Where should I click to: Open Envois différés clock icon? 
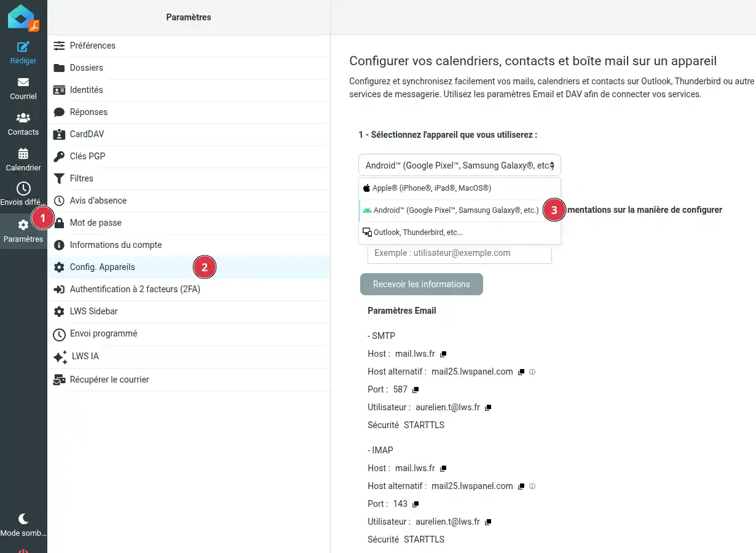23,188
